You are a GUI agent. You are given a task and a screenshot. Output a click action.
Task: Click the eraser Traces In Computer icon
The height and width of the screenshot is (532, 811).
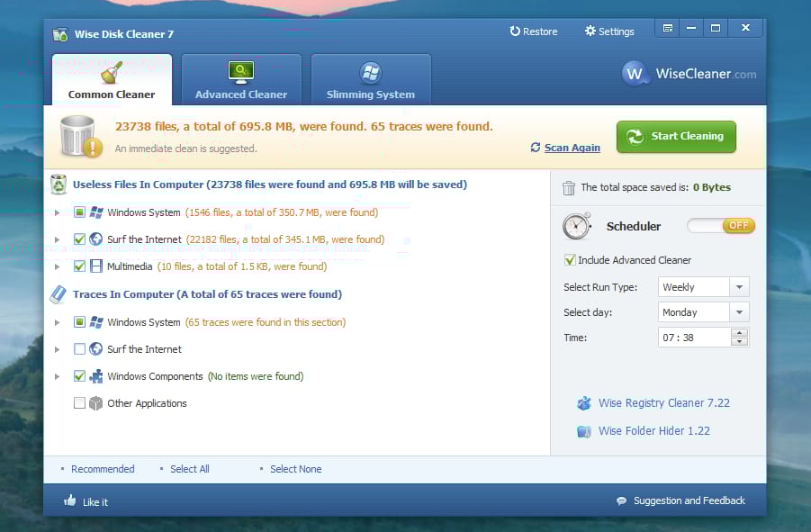(x=58, y=294)
